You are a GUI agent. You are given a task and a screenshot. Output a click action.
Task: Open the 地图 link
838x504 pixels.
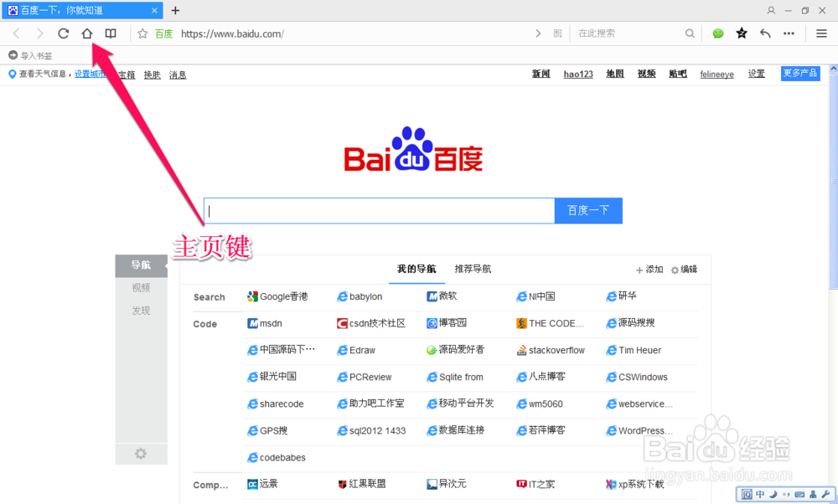[615, 75]
